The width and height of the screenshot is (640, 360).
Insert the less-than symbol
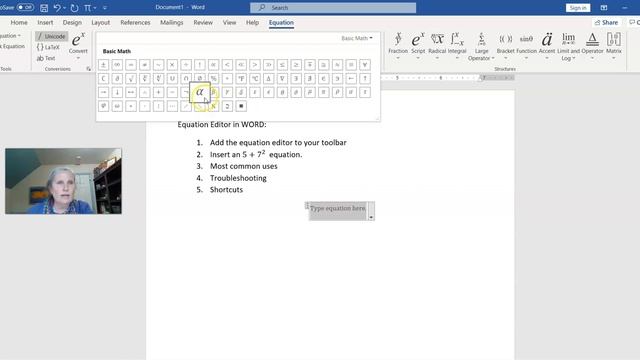pos(227,65)
